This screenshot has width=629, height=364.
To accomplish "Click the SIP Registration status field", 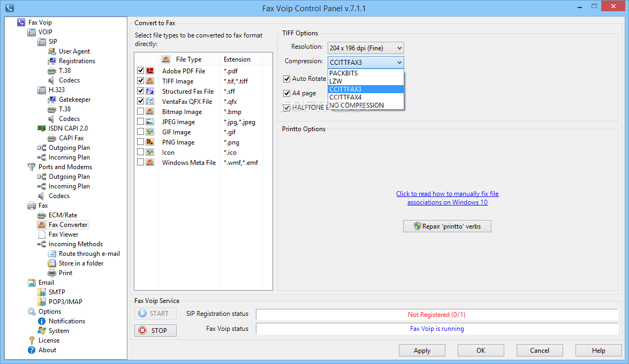I will 437,315.
